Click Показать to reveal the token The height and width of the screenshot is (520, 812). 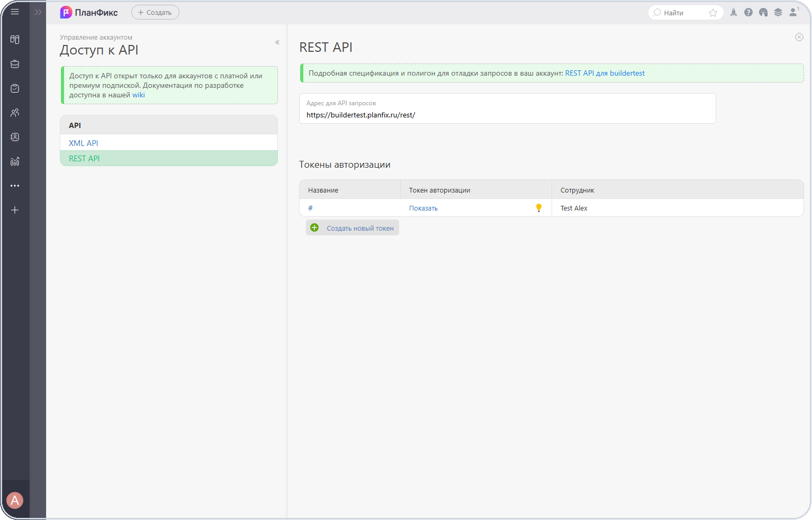point(423,208)
